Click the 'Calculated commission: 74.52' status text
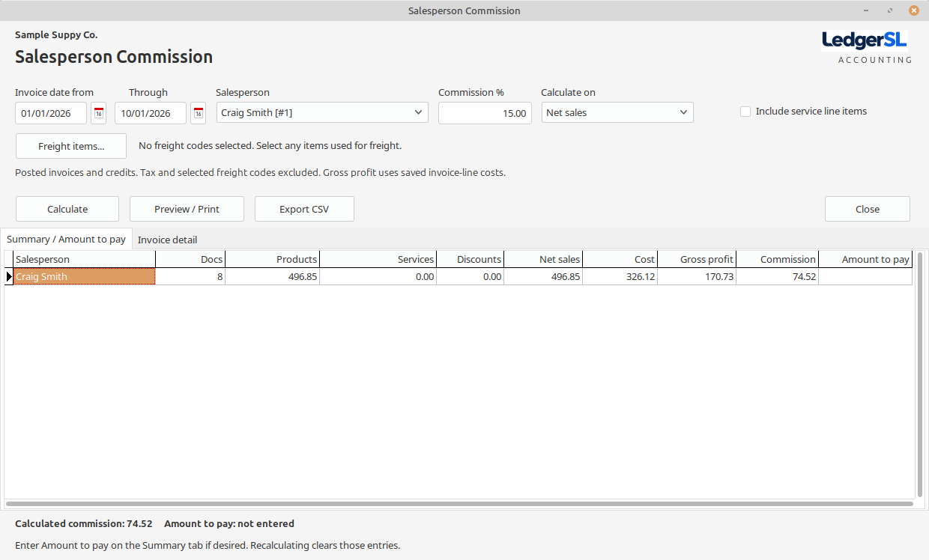The width and height of the screenshot is (929, 560). click(x=84, y=524)
